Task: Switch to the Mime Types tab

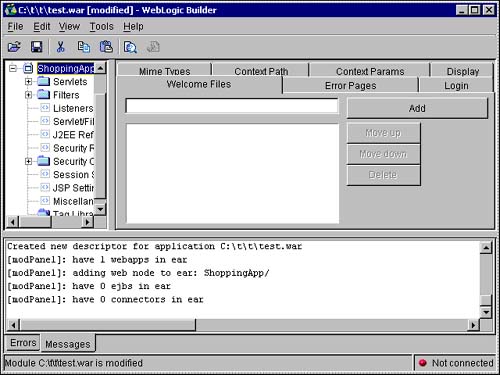Action: (165, 70)
